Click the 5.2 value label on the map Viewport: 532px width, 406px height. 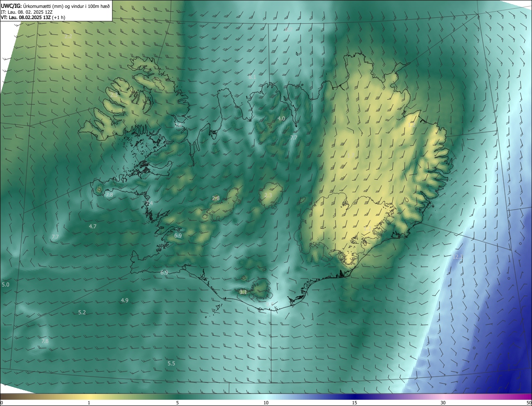click(x=82, y=313)
